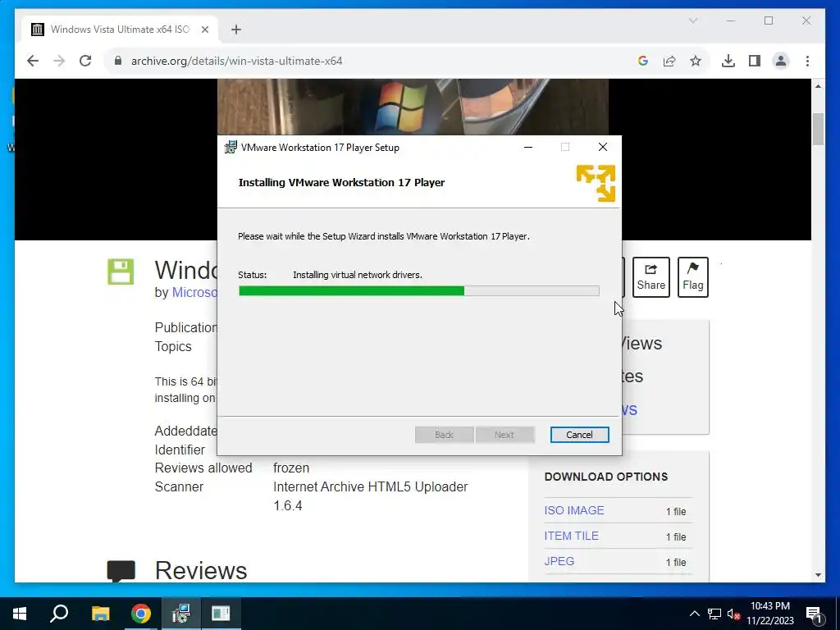Open a new Chrome tab
This screenshot has height=630, width=840.
point(236,30)
